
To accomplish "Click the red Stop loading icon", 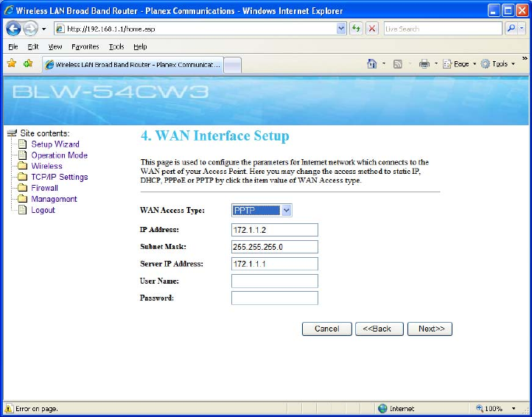I will [x=372, y=29].
